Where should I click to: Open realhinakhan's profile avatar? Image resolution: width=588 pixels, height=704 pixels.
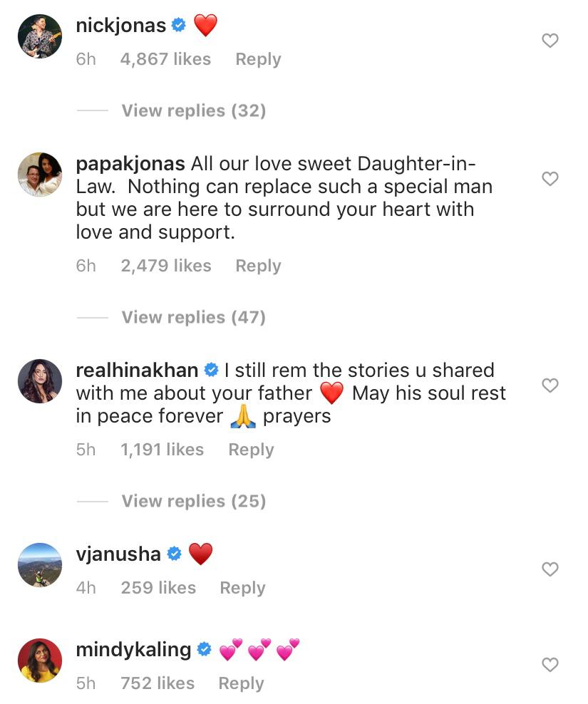(39, 381)
